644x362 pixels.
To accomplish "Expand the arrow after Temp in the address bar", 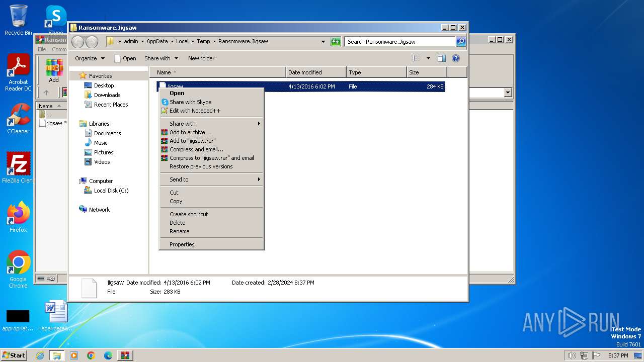I will pyautogui.click(x=214, y=42).
